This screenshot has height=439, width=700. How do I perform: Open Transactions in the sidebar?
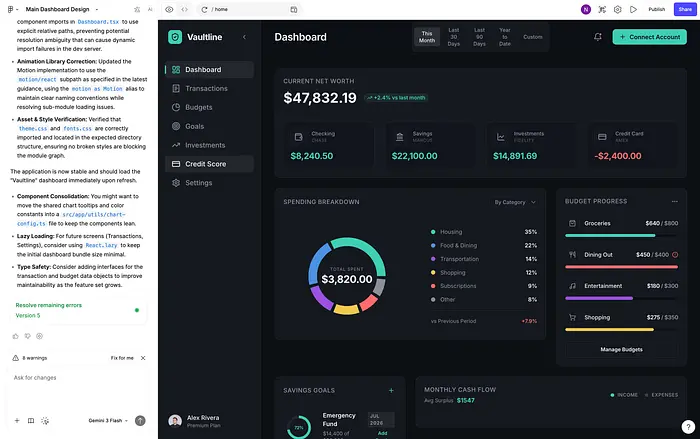tap(206, 88)
